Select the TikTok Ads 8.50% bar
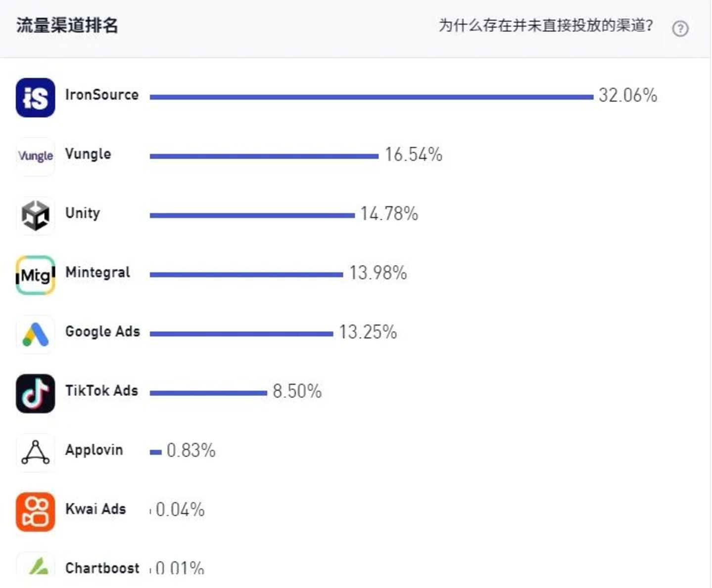 point(208,393)
